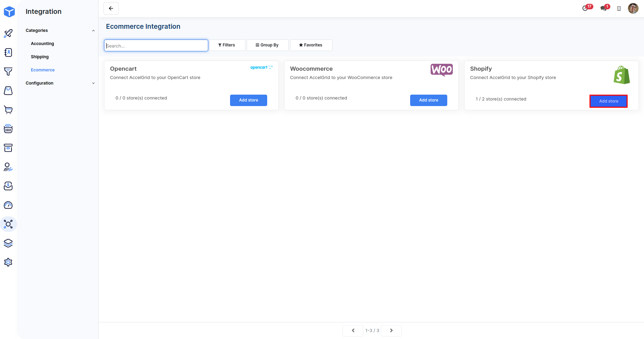
Task: Click the Shopify logo
Action: pos(622,75)
